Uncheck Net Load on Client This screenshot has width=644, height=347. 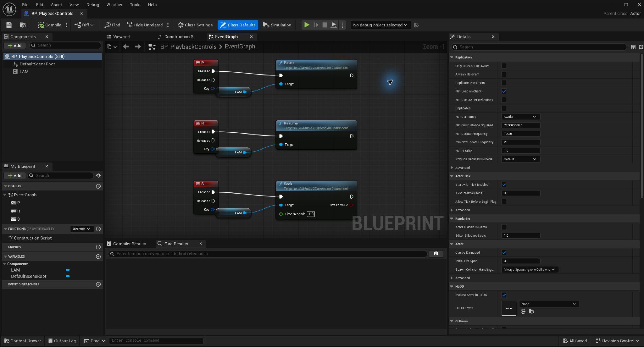click(504, 91)
